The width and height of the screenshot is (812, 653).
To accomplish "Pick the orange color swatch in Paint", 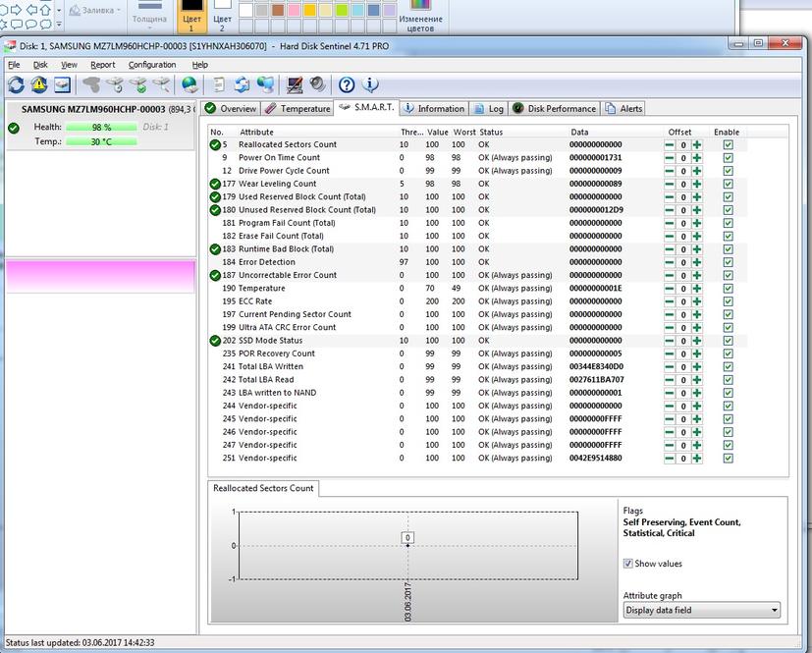I will point(310,11).
